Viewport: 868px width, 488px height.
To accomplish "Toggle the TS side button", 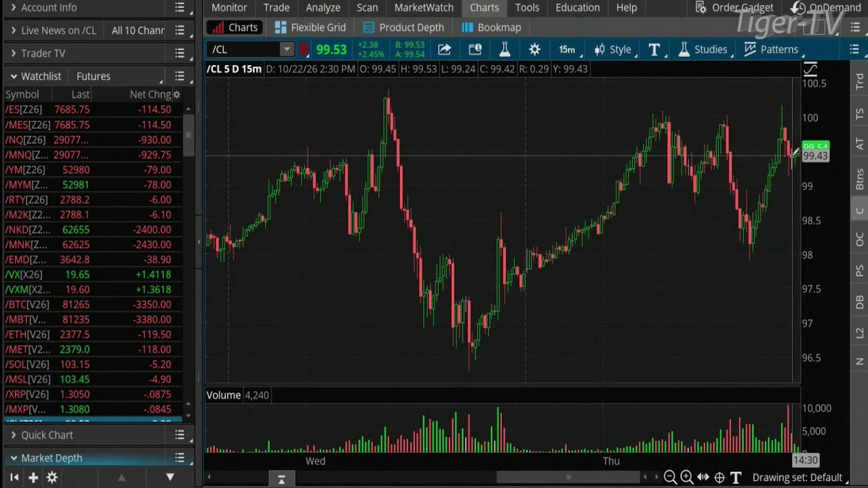I will [x=859, y=114].
